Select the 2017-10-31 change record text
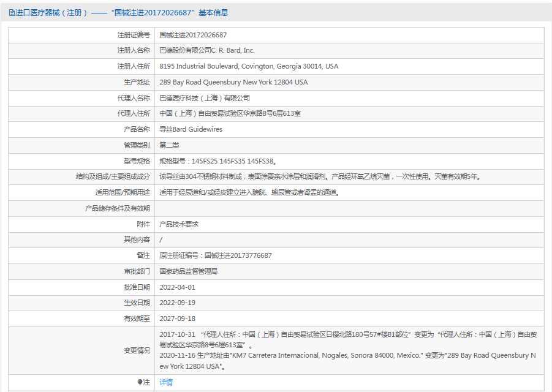The width and height of the screenshot is (552, 392). (x=348, y=339)
